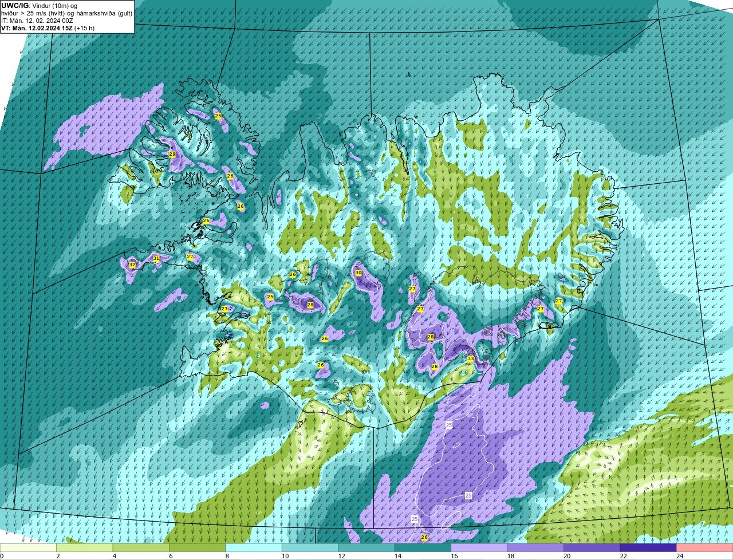Viewport: 733px width, 560px height.
Task: Choose the dark indigo 22–24 m/s legend swatch
Action: pyautogui.click(x=648, y=548)
